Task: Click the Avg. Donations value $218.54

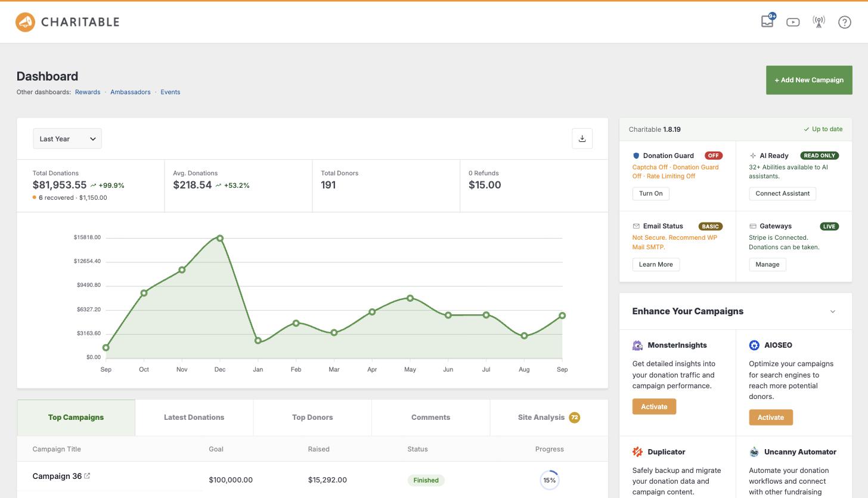Action: [x=193, y=185]
